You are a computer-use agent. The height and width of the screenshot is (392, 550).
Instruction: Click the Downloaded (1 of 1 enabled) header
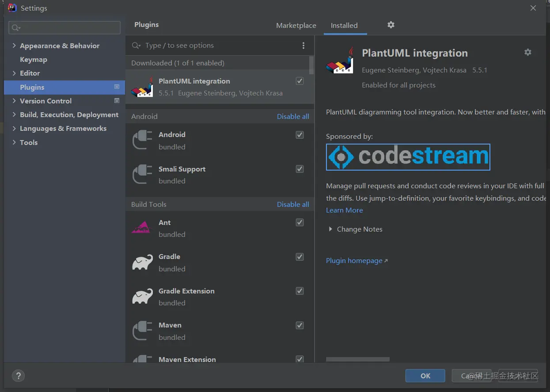pyautogui.click(x=178, y=63)
